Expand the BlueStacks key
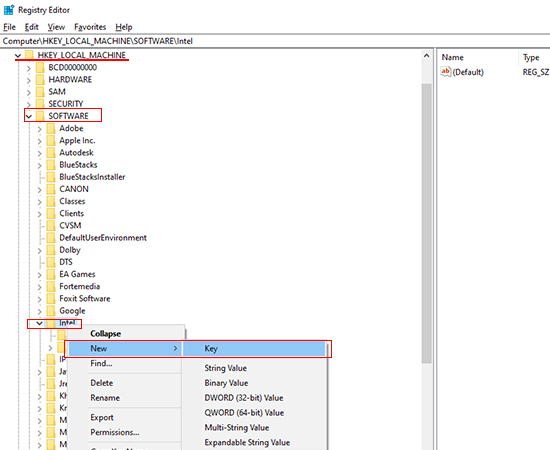The image size is (550, 450). pyautogui.click(x=39, y=165)
